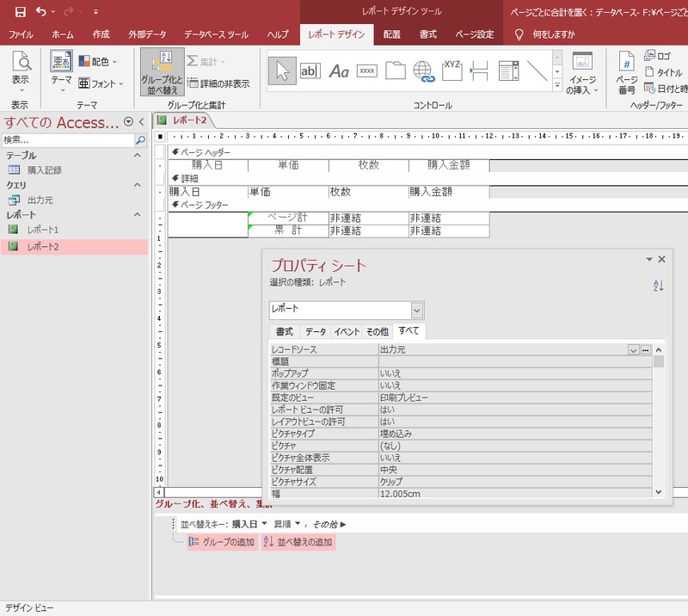Click the property sheet scrollbar down arrow

click(659, 492)
